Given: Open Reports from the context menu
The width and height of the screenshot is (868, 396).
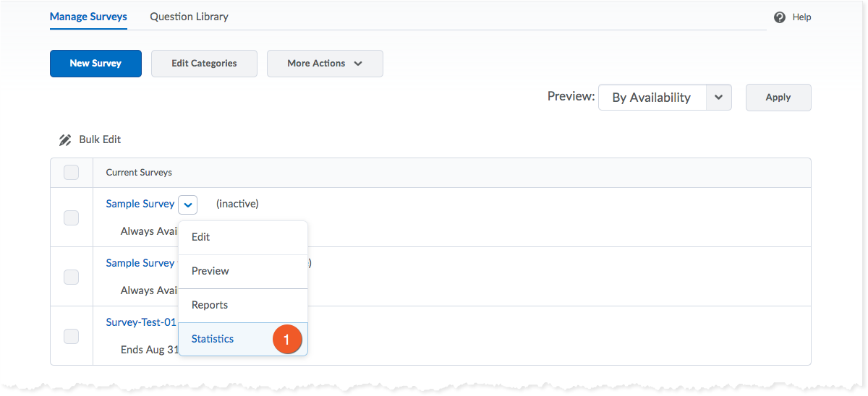Looking at the screenshot, I should click(x=243, y=305).
